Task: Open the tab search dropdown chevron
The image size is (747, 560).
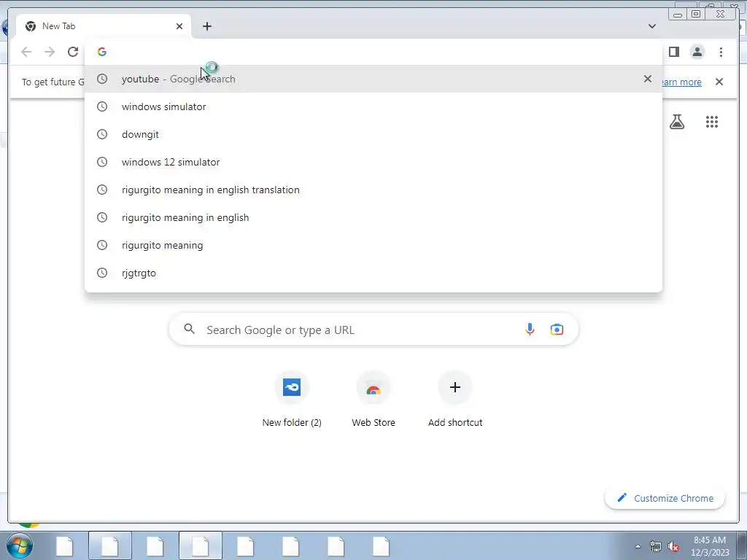Action: click(x=651, y=26)
